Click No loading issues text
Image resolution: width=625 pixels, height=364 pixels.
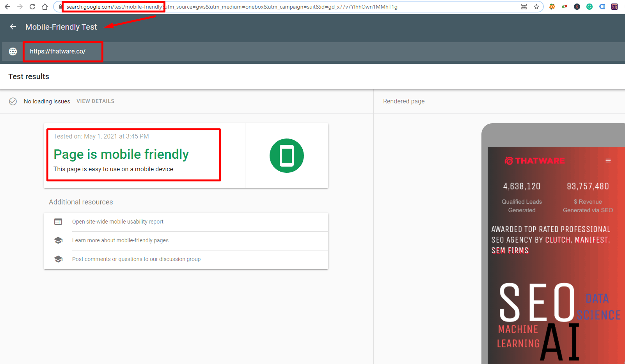pyautogui.click(x=47, y=101)
